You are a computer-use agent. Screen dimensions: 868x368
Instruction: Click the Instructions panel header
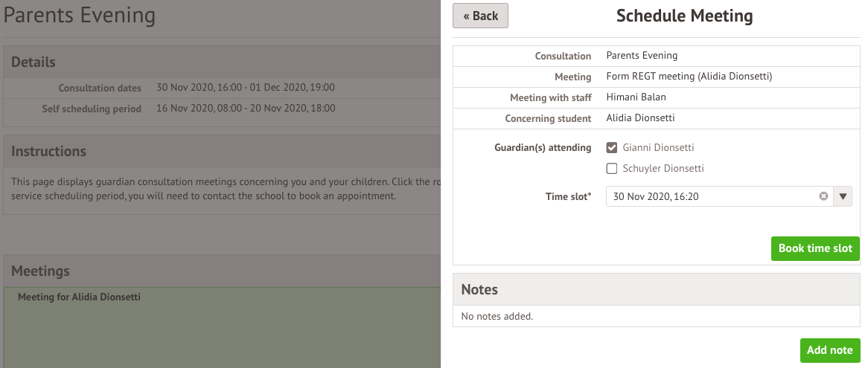tap(48, 151)
